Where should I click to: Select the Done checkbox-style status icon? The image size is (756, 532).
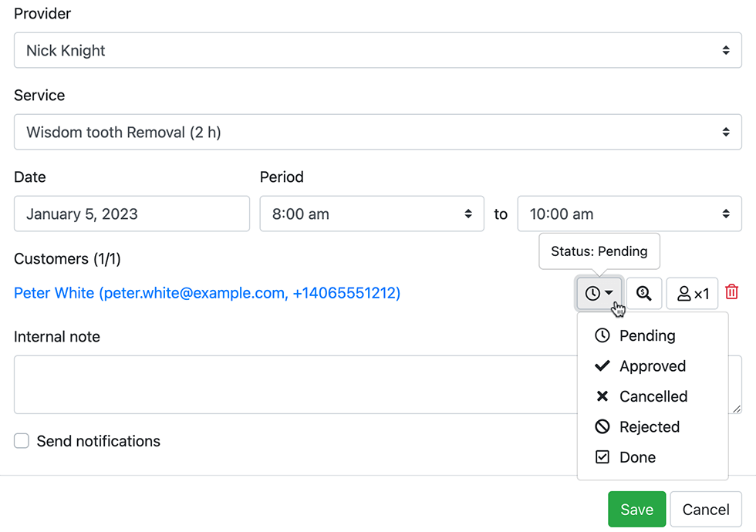602,456
